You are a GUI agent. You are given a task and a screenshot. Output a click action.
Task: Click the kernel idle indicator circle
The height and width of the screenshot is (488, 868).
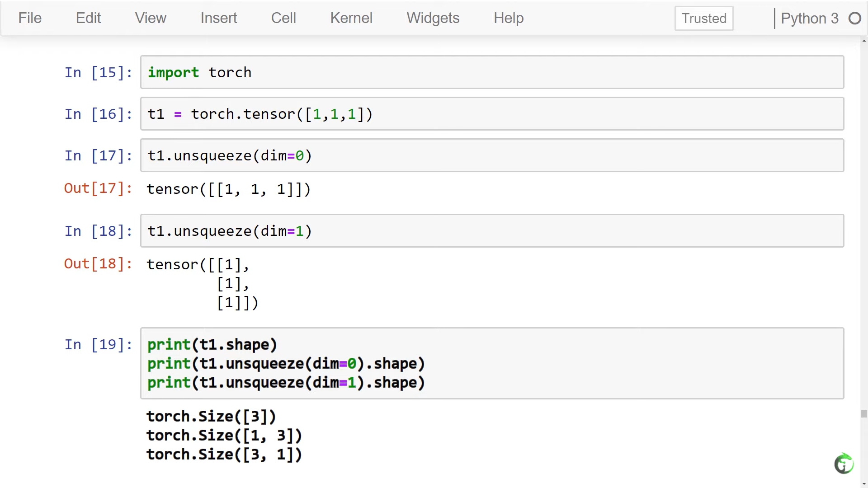coord(854,19)
